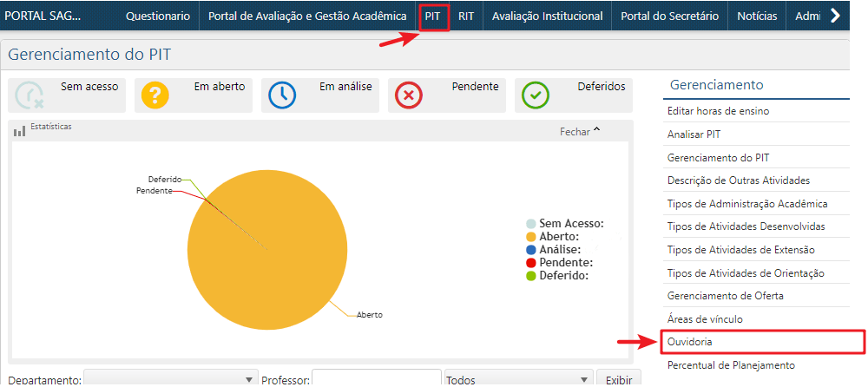Click the red X 'Pendente' icon

click(x=409, y=95)
